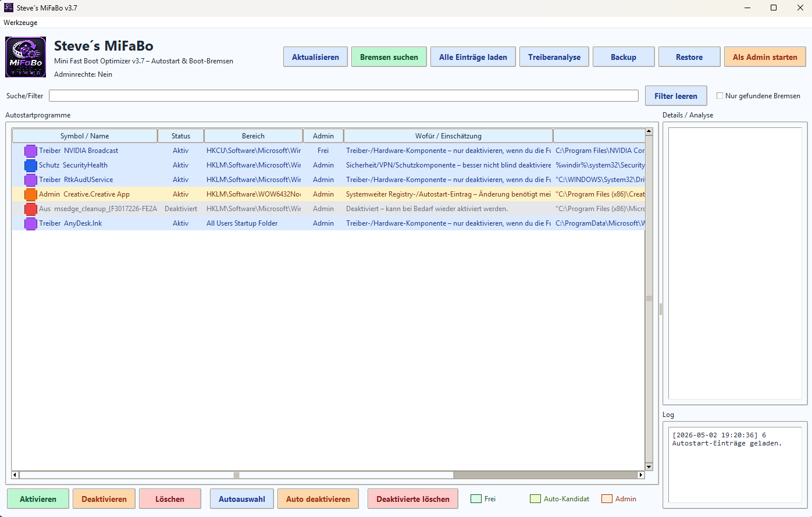Open the Werkzeuge menu
Screen dimensions: 812x517
point(20,23)
